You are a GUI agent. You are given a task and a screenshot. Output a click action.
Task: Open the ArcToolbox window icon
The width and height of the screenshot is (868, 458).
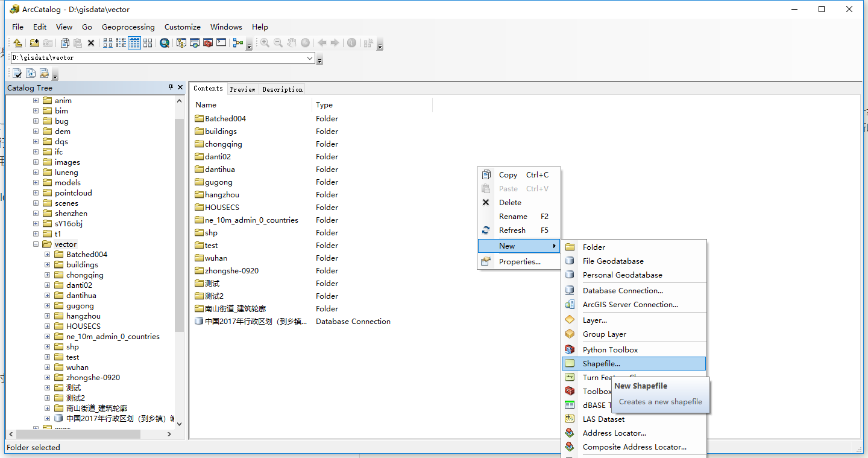point(208,43)
